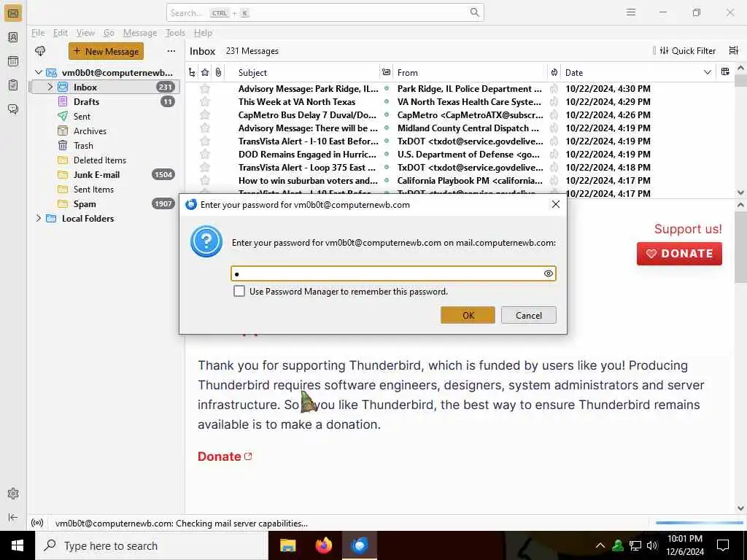The height and width of the screenshot is (560, 747).
Task: Open the Help menu
Action: click(x=203, y=33)
